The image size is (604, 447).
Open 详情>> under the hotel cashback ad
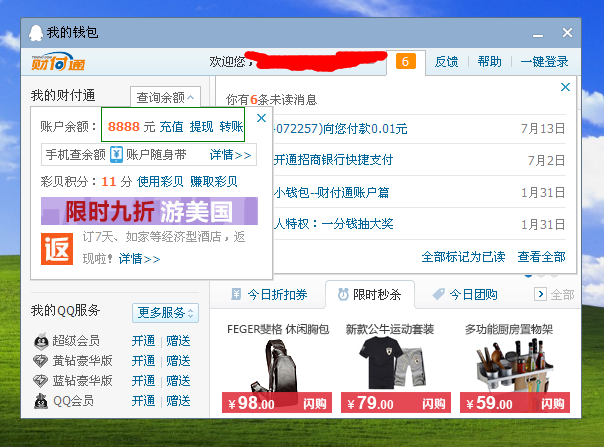coord(139,259)
